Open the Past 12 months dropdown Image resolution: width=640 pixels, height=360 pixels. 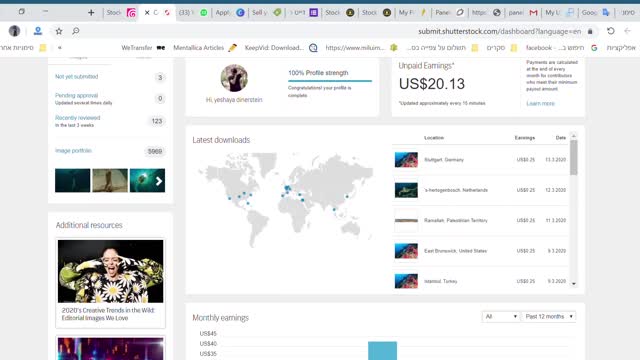pos(549,316)
